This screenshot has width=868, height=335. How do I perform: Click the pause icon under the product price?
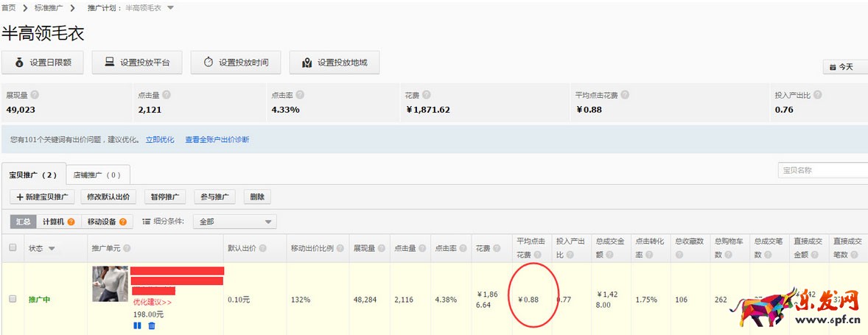click(137, 325)
